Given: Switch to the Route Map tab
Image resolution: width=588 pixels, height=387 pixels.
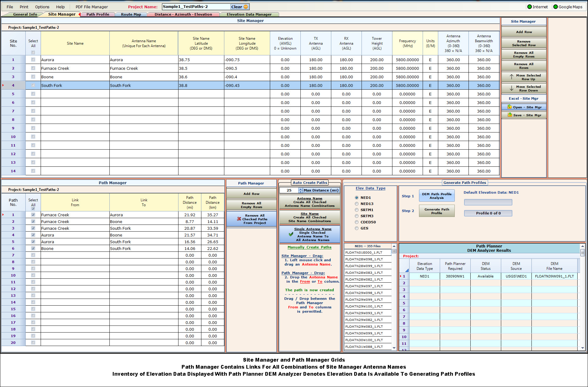Looking at the screenshot, I should 131,14.
